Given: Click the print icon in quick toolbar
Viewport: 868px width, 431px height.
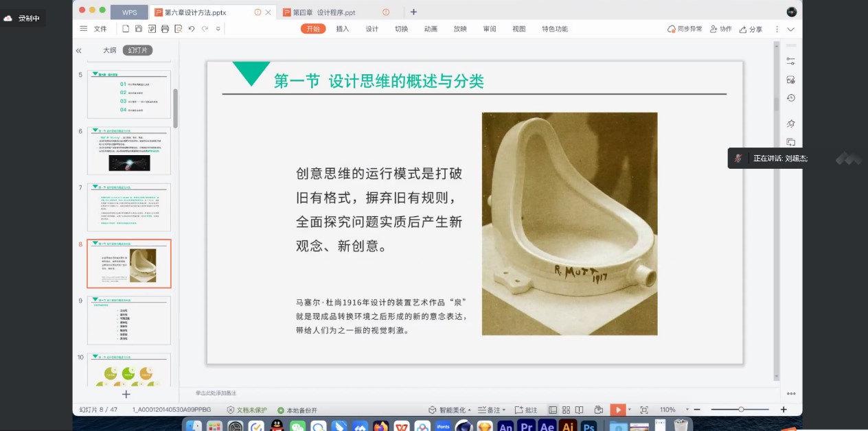Looking at the screenshot, I should pyautogui.click(x=165, y=29).
